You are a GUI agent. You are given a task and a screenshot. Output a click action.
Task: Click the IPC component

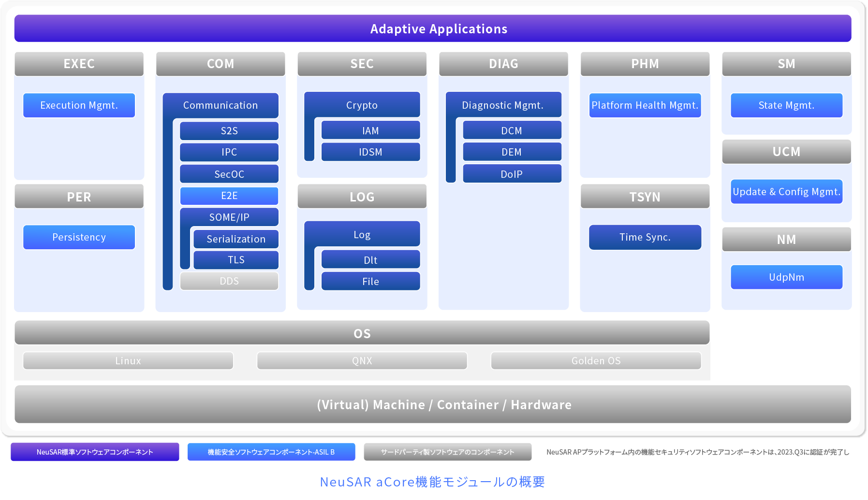229,152
